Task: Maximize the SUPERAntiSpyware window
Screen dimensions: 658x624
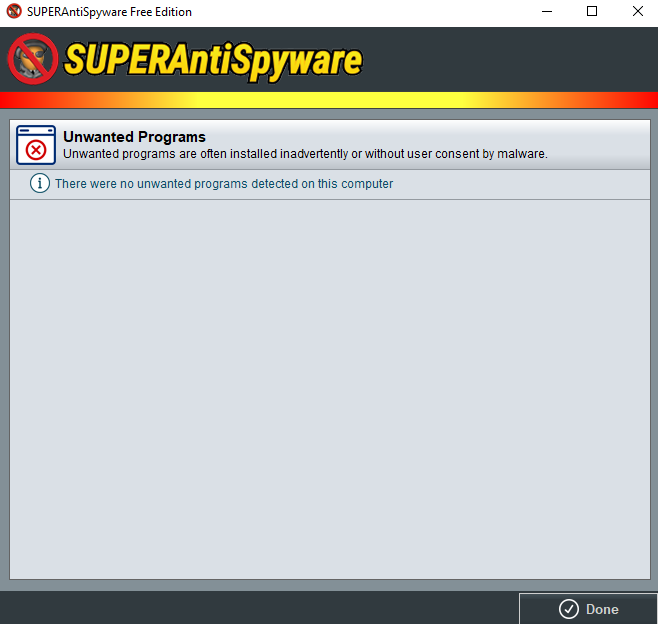Action: tap(592, 11)
